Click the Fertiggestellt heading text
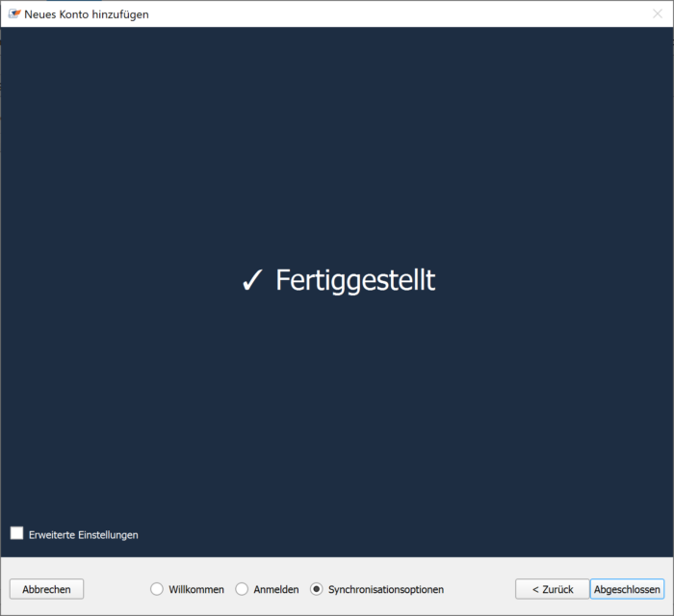 pyautogui.click(x=355, y=280)
